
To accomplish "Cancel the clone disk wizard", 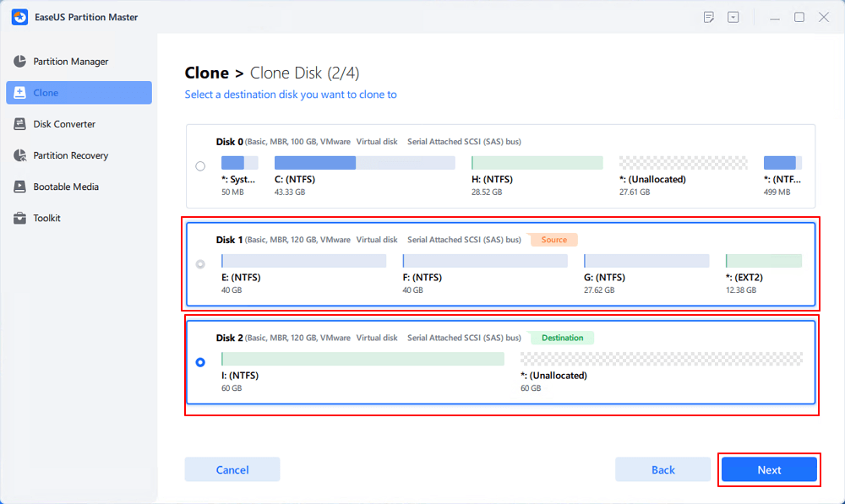I will click(x=232, y=469).
